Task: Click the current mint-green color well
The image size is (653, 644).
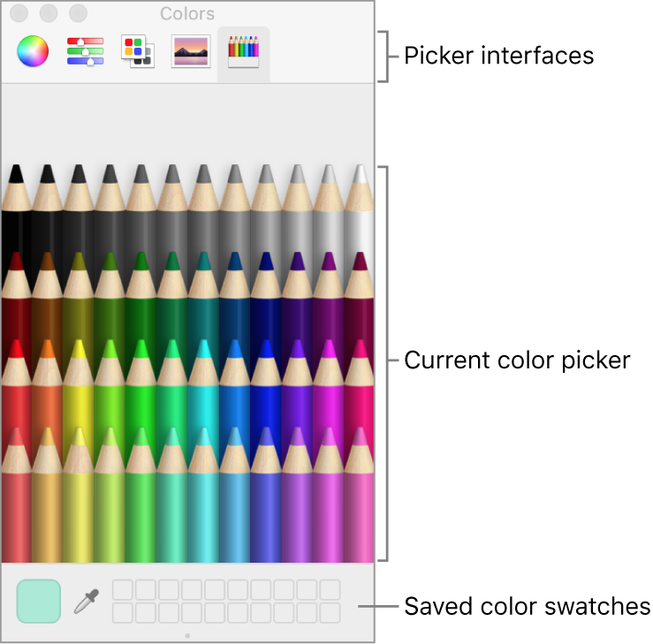Action: point(39,602)
